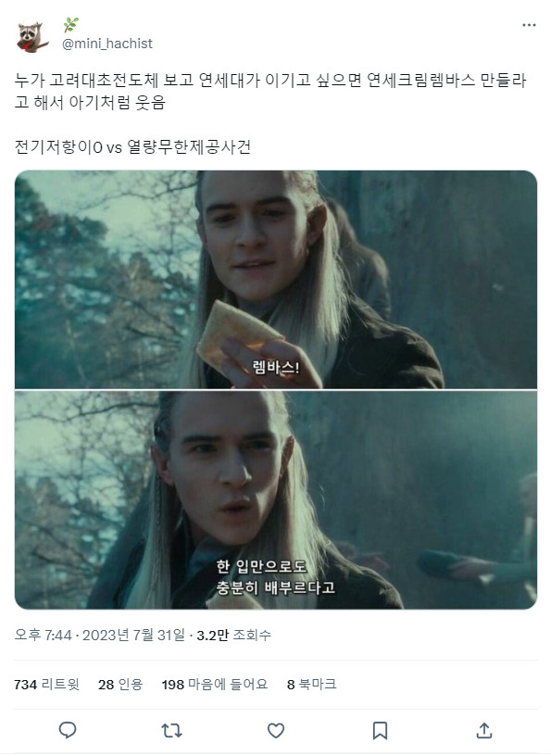
Task: Open the three-dot more options menu
Action: coord(529,25)
